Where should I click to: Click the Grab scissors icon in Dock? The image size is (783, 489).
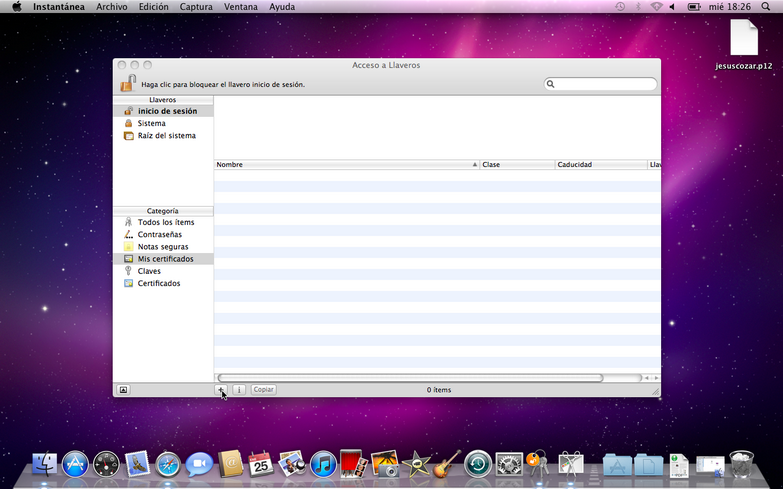click(x=571, y=464)
